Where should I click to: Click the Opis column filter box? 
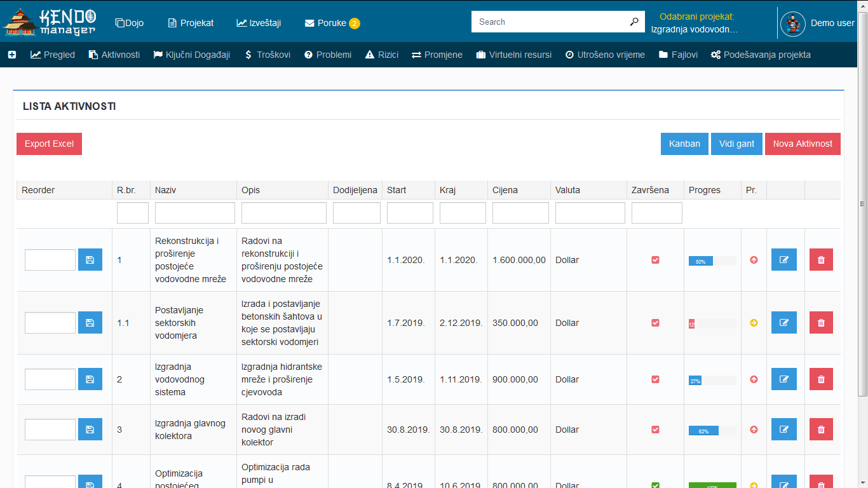tap(284, 213)
